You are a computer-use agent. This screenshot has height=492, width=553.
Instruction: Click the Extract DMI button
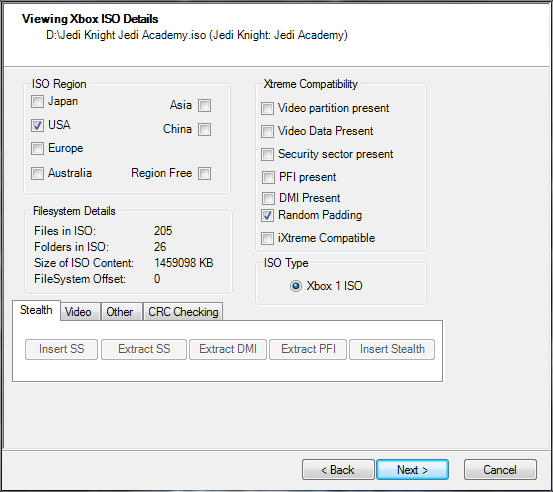(228, 349)
